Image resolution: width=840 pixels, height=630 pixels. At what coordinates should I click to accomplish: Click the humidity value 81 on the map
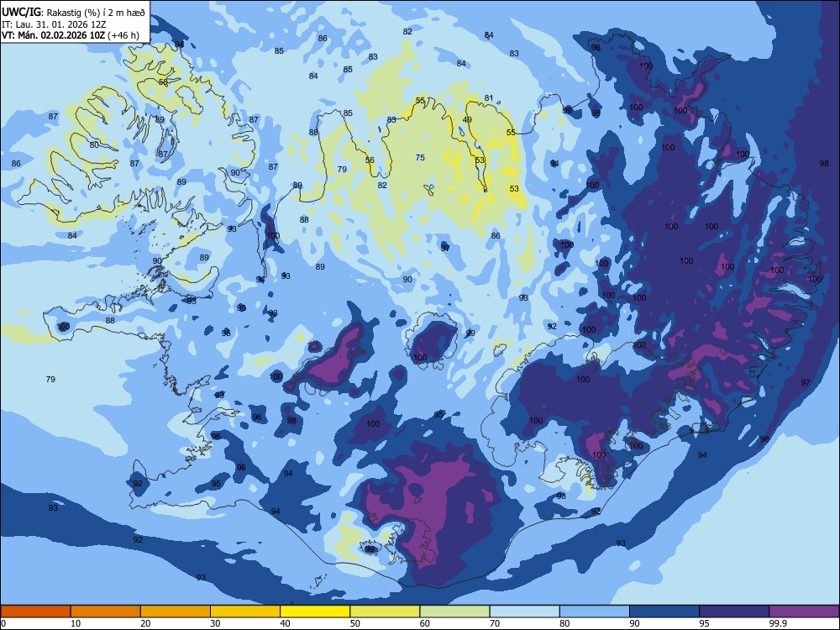[x=489, y=98]
